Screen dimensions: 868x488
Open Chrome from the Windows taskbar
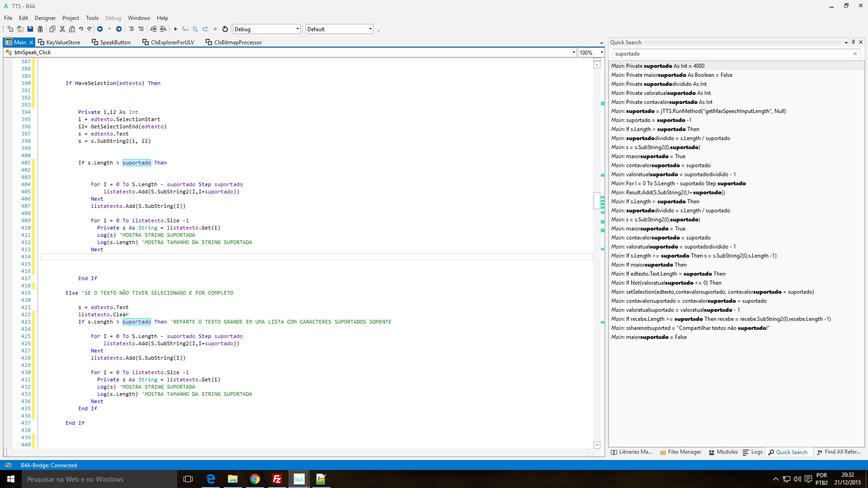255,479
